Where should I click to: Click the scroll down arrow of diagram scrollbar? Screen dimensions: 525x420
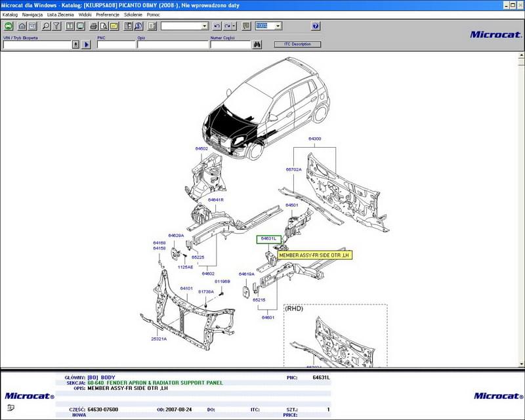coord(522,364)
